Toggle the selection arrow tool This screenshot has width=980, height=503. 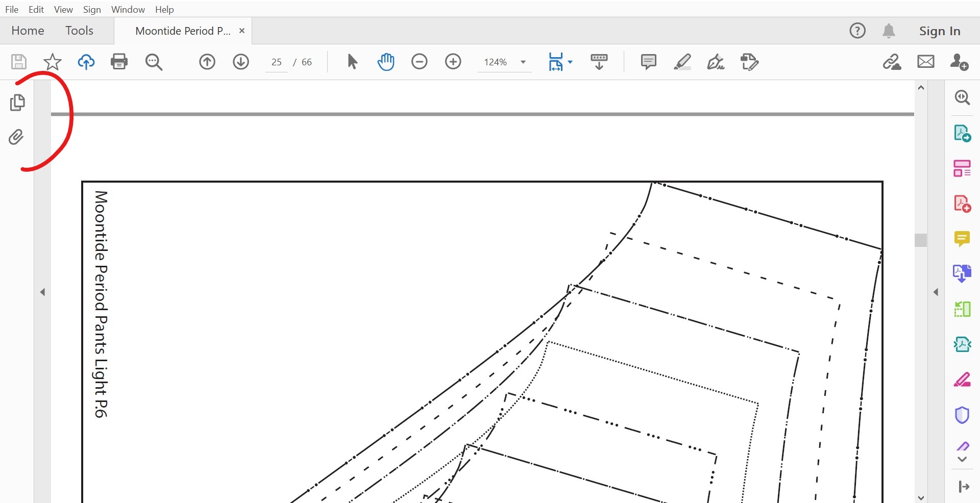click(352, 62)
